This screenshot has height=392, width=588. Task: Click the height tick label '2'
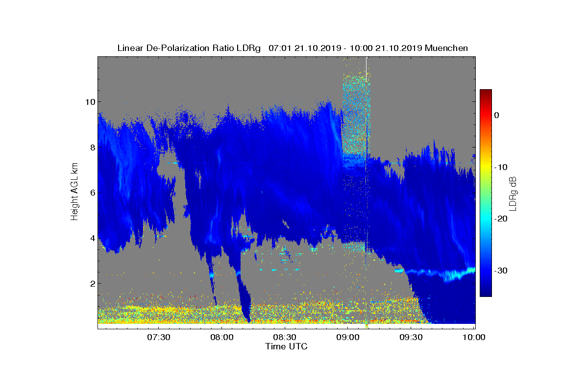(92, 283)
